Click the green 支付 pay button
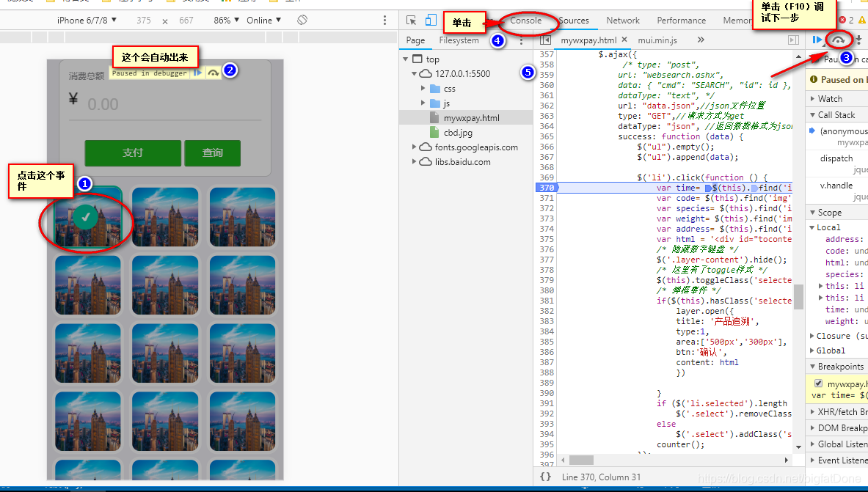 coord(133,153)
